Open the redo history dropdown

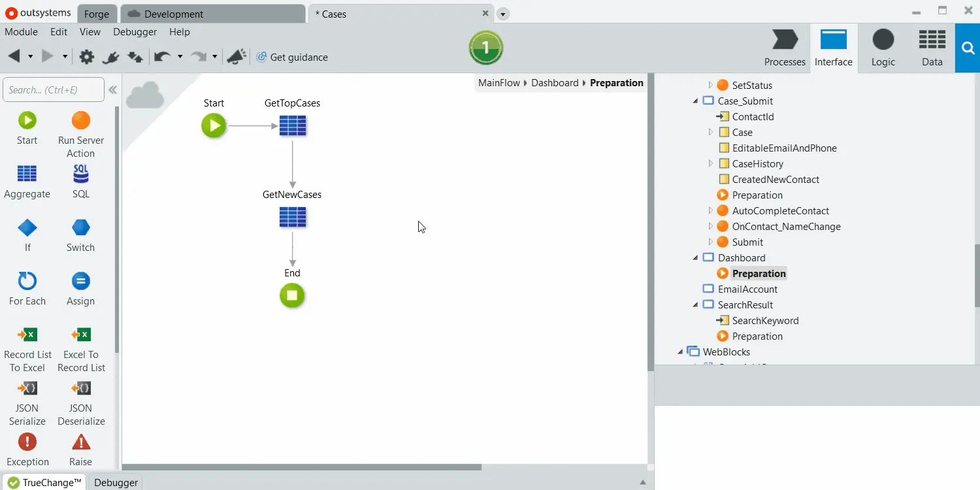click(x=214, y=57)
